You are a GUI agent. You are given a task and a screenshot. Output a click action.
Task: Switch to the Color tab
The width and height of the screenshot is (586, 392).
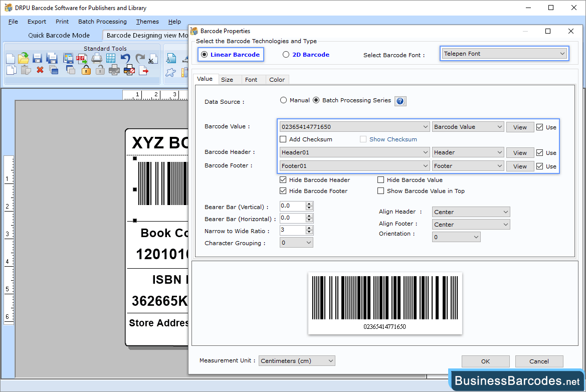pyautogui.click(x=277, y=80)
